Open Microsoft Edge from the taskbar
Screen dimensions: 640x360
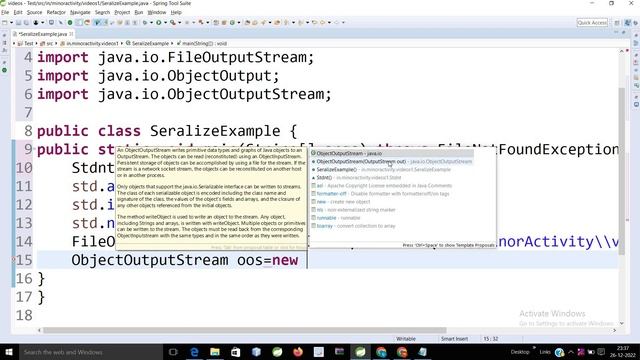(194, 352)
